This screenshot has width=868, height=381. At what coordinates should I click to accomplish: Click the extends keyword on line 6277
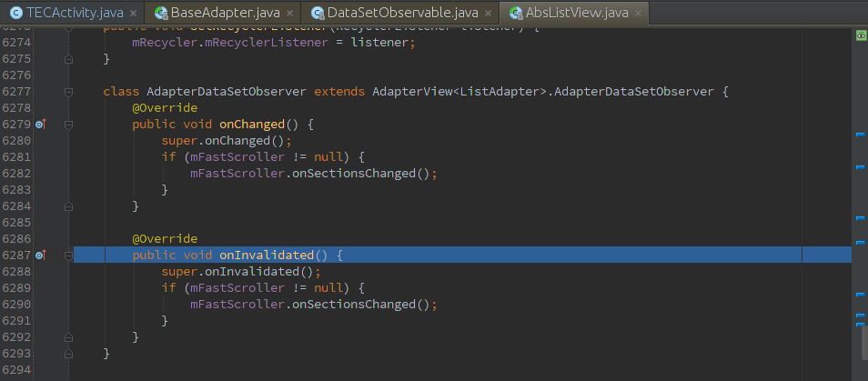pos(339,92)
